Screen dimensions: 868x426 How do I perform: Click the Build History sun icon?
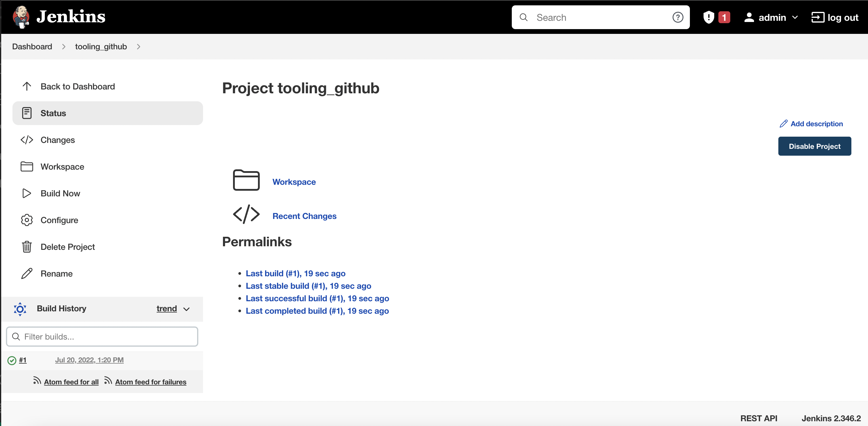click(20, 309)
